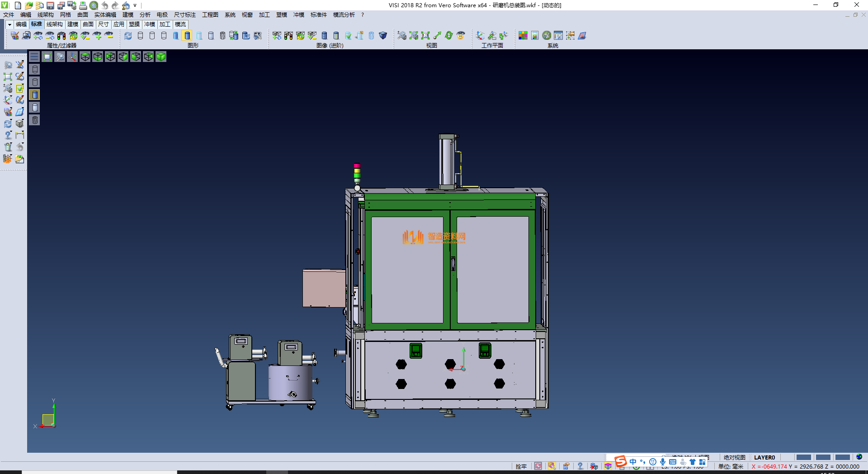Click the undo arrow icon

point(104,5)
